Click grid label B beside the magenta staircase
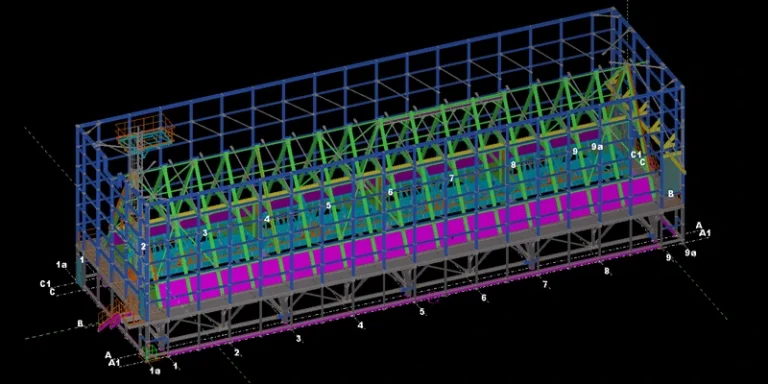The height and width of the screenshot is (384, 768). click(80, 324)
